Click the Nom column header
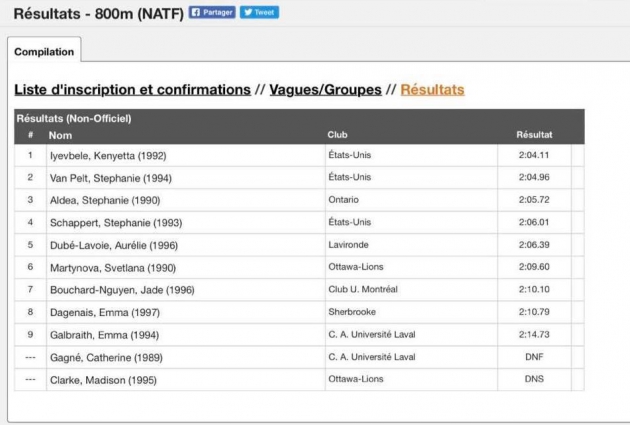The height and width of the screenshot is (425, 630). [x=61, y=134]
